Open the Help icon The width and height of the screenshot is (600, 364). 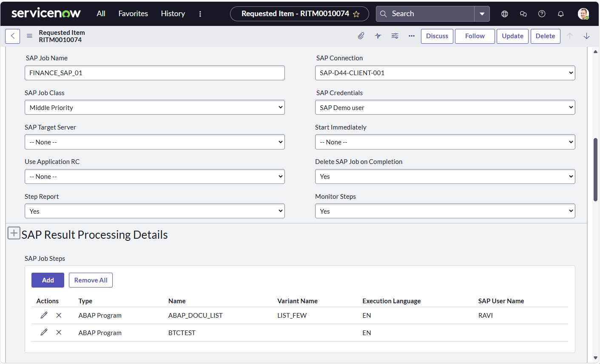coord(542,14)
